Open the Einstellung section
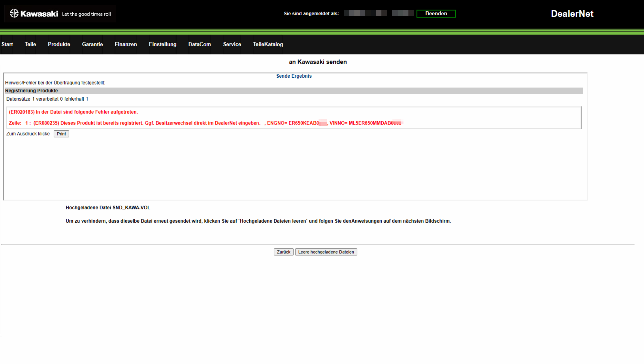644x364 pixels. point(163,44)
